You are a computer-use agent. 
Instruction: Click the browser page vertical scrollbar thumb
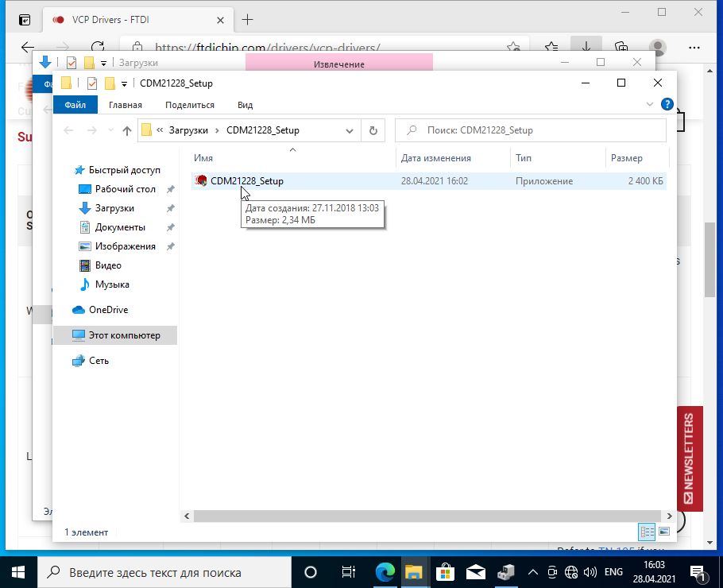coord(709,260)
